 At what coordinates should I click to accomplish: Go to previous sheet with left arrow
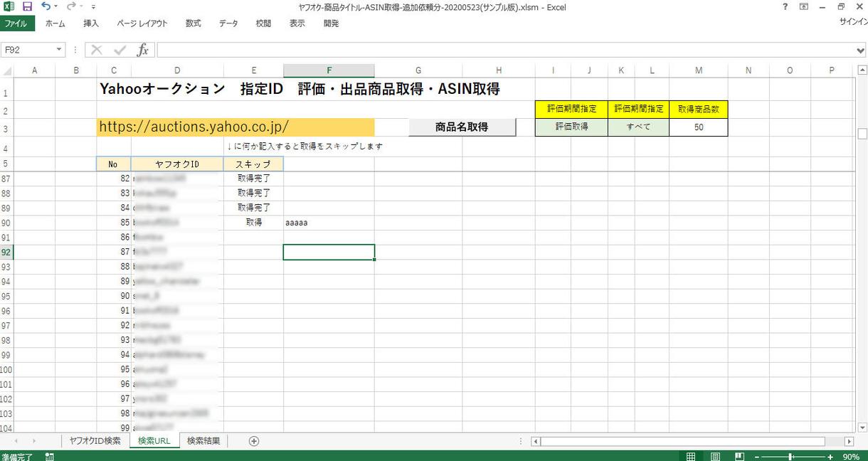[16, 441]
